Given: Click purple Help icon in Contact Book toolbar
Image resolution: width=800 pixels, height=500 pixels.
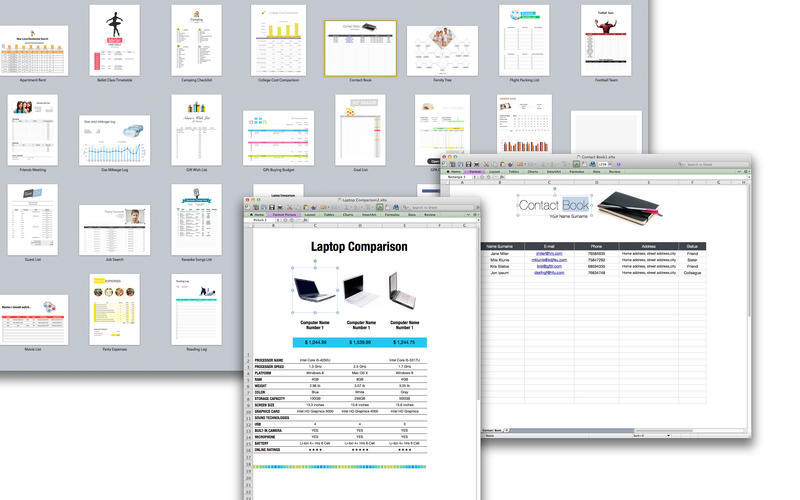Looking at the screenshot, I should (618, 164).
